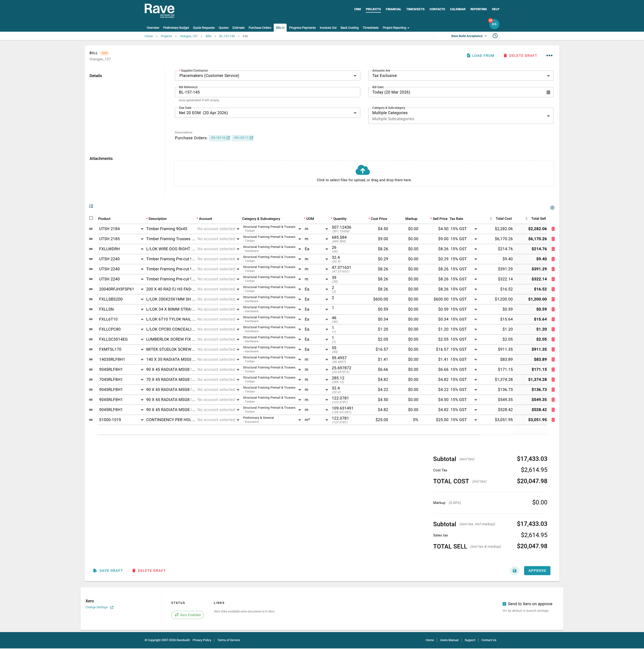Open the three-dot more options menu
644x649 pixels.
[549, 56]
